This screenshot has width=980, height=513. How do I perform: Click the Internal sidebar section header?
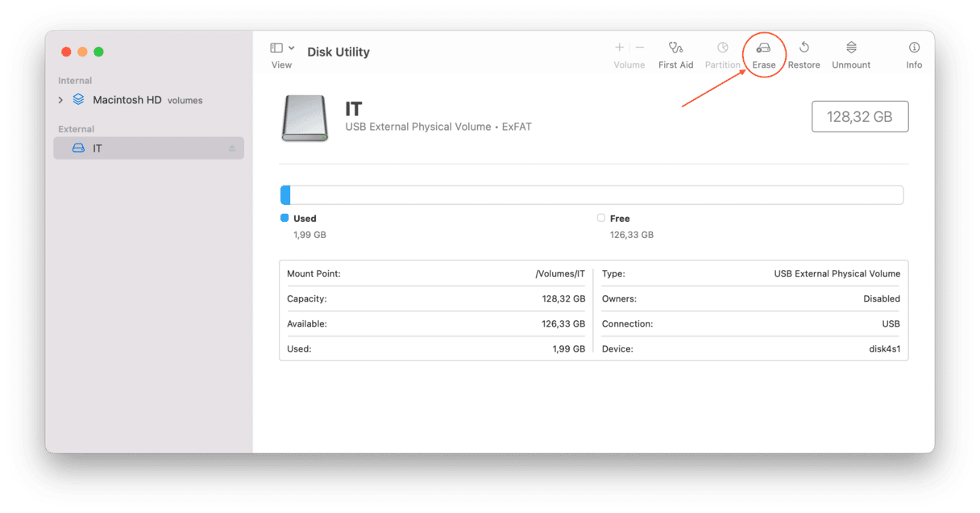point(75,81)
